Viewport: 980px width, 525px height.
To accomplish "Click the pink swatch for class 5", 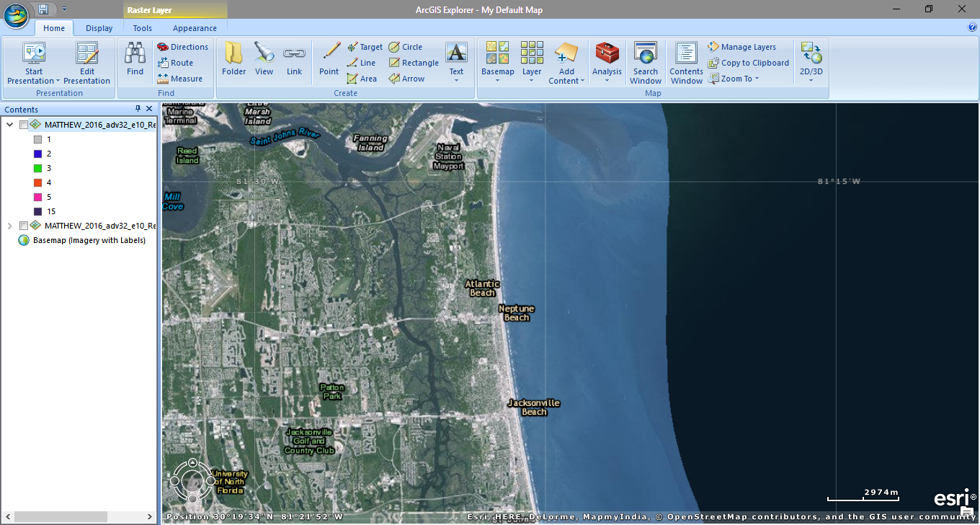I will (x=38, y=197).
